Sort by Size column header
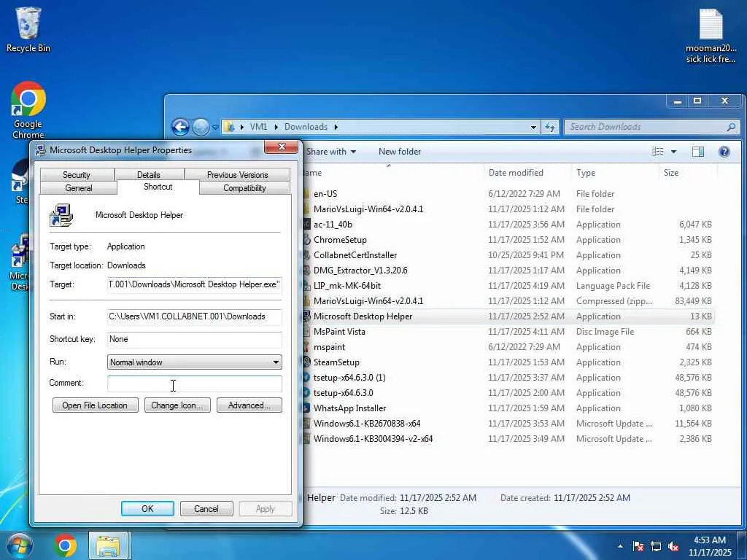747x560 pixels. coord(687,173)
